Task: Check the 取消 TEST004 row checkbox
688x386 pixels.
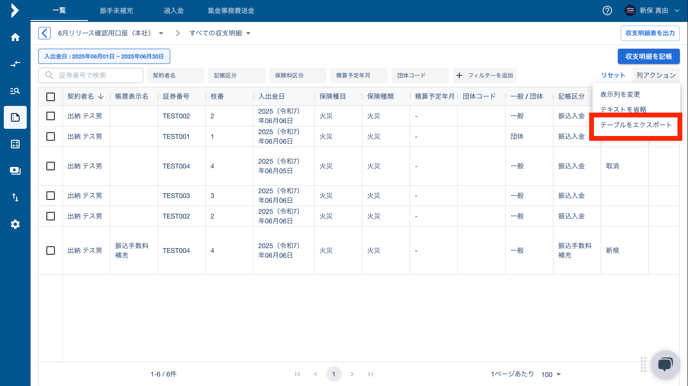Action: click(50, 166)
